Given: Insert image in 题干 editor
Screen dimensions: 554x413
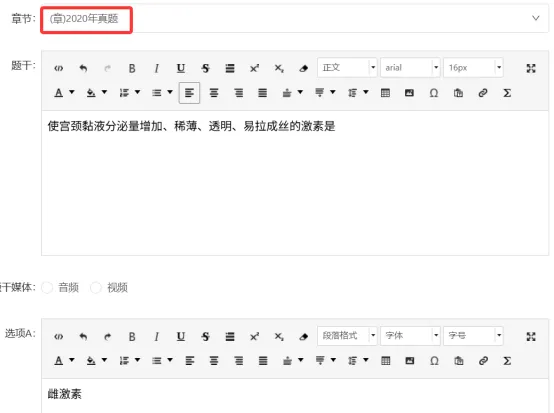Looking at the screenshot, I should [409, 93].
